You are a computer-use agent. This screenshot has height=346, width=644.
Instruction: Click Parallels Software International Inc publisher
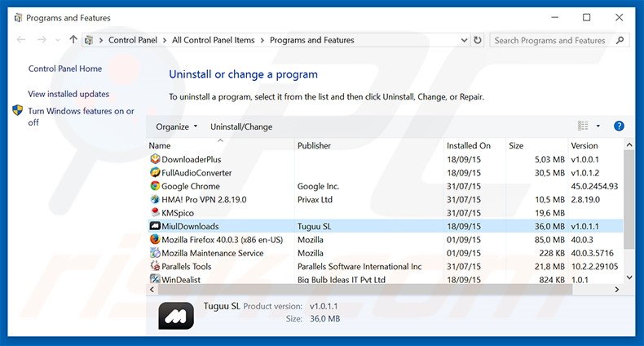click(359, 266)
